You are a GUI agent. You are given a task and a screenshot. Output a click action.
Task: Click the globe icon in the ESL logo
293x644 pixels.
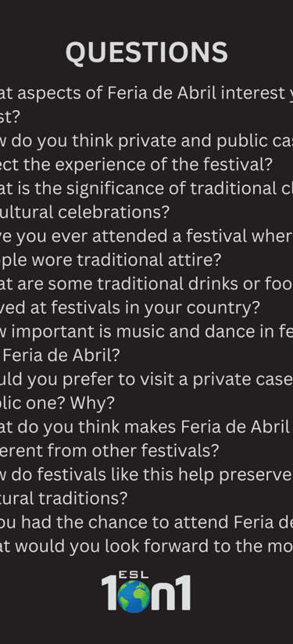coord(134,596)
